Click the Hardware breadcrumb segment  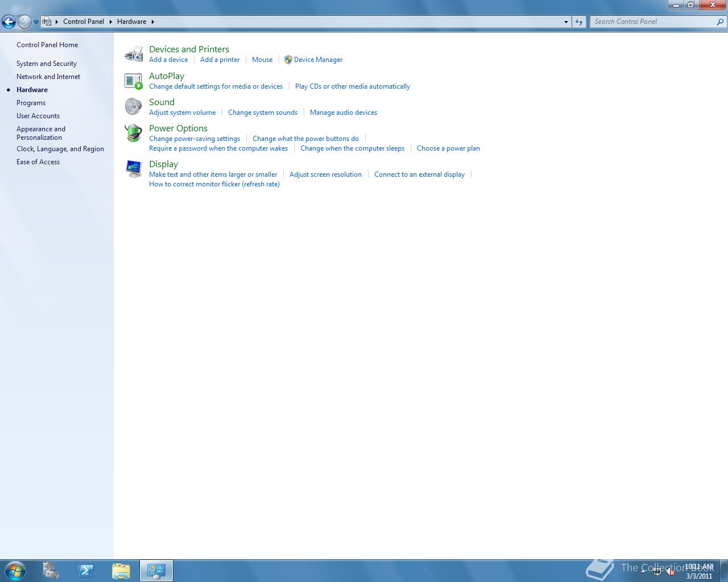click(x=131, y=22)
